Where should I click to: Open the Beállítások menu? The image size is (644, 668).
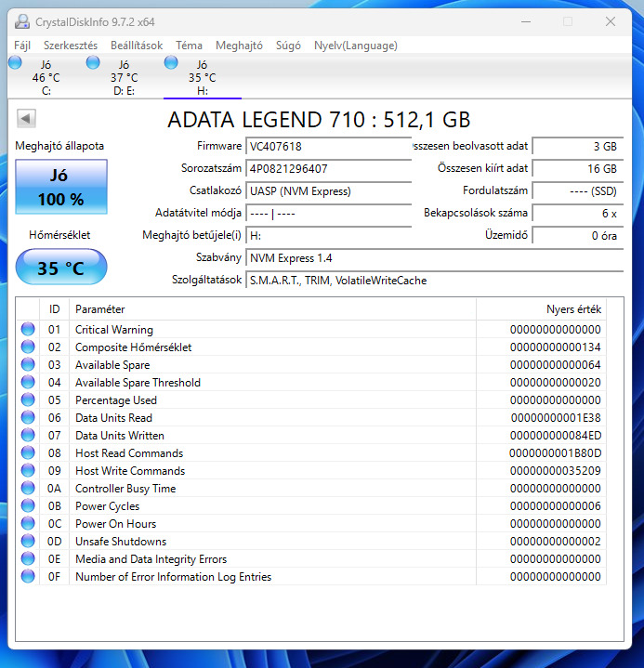[x=137, y=46]
